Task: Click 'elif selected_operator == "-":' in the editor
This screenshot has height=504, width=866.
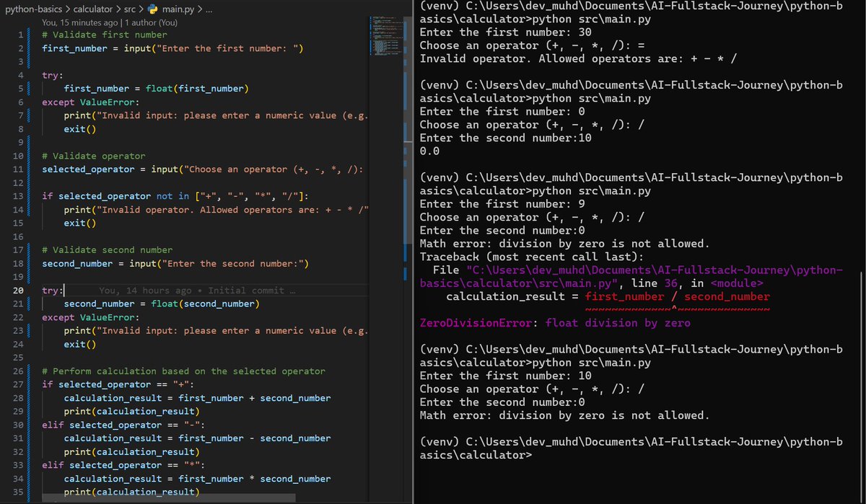Action: point(123,425)
